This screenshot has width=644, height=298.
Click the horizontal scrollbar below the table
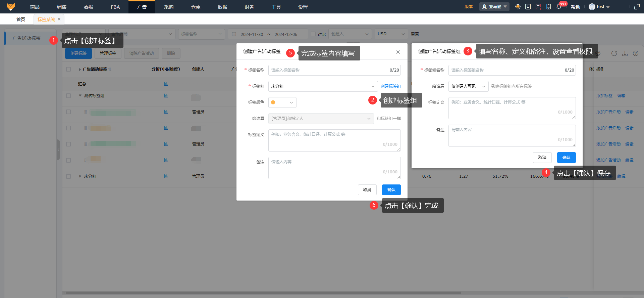pyautogui.click(x=263, y=293)
